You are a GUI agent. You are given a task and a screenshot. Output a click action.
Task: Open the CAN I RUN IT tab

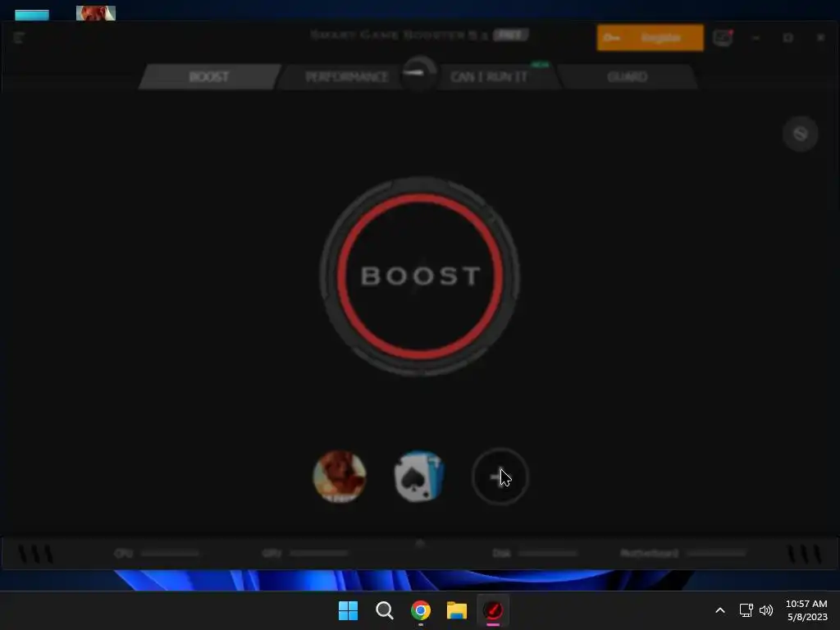point(489,76)
